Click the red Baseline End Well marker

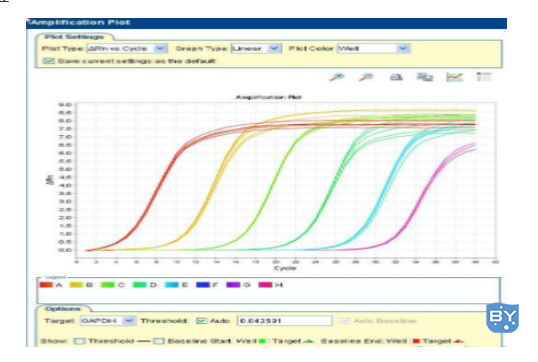click(x=417, y=341)
